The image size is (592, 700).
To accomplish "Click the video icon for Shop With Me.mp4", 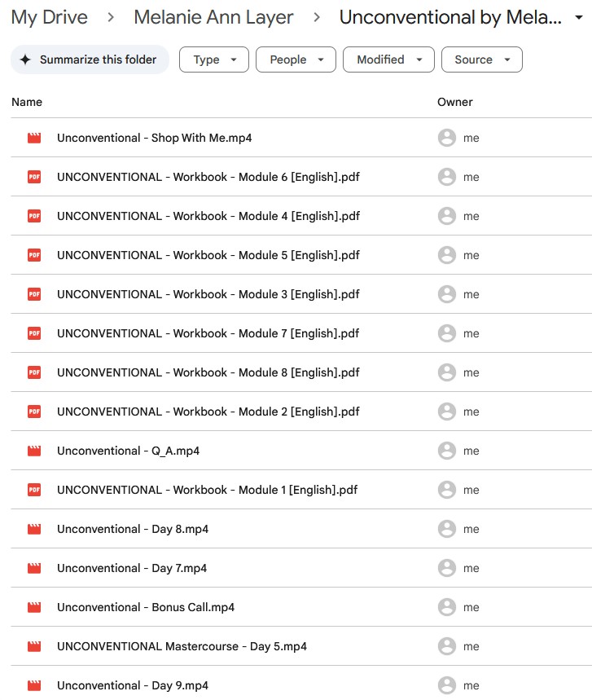I will tap(34, 139).
